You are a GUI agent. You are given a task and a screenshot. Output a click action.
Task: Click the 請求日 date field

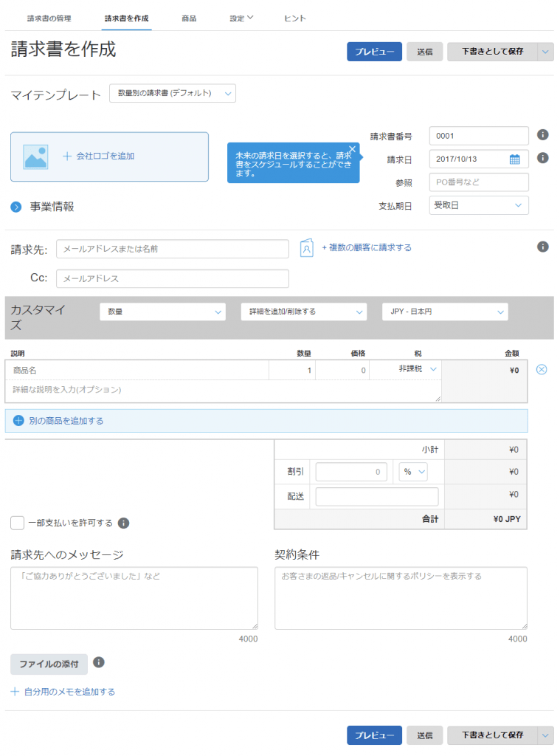tap(479, 159)
